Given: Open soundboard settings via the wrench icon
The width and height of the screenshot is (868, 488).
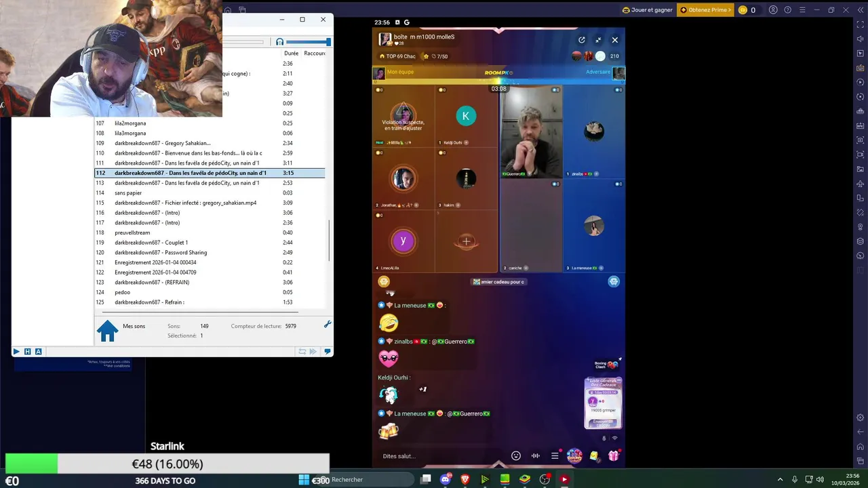Looking at the screenshot, I should coord(328,324).
